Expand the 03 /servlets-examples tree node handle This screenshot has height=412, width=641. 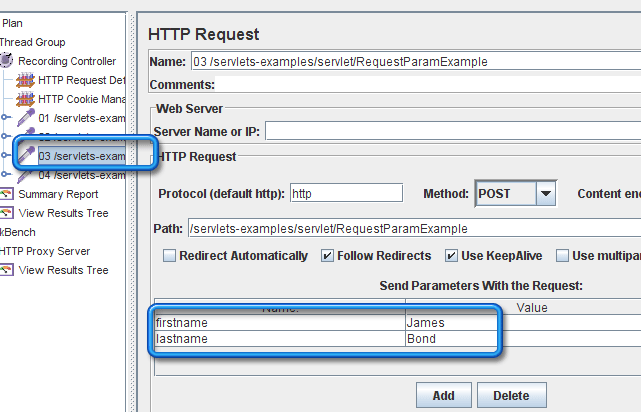pos(5,155)
